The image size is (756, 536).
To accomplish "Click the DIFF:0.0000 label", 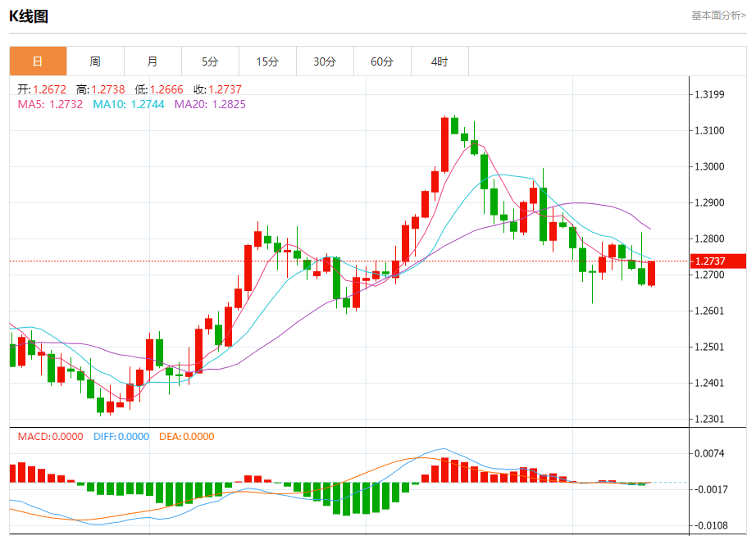I will [x=121, y=437].
